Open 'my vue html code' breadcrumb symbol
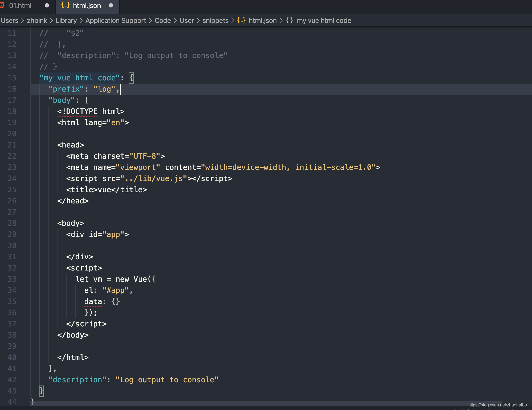532x410 pixels. [x=324, y=20]
